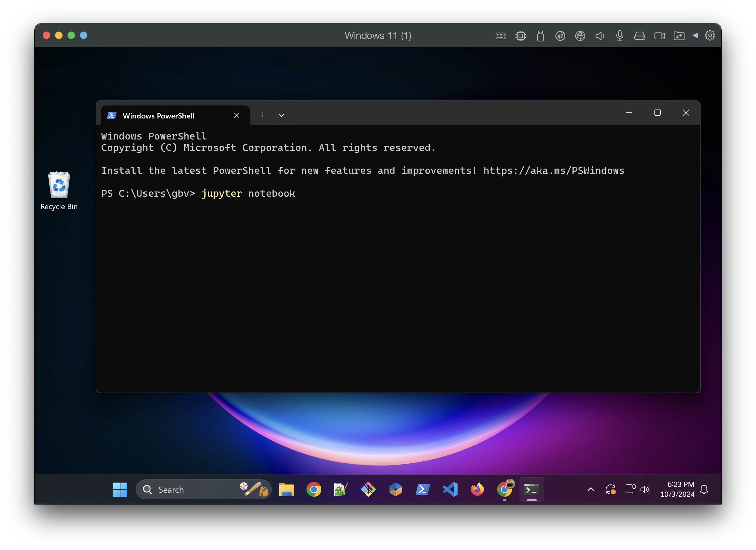This screenshot has height=550, width=756.
Task: Open a new terminal tab with plus button
Action: click(x=263, y=115)
